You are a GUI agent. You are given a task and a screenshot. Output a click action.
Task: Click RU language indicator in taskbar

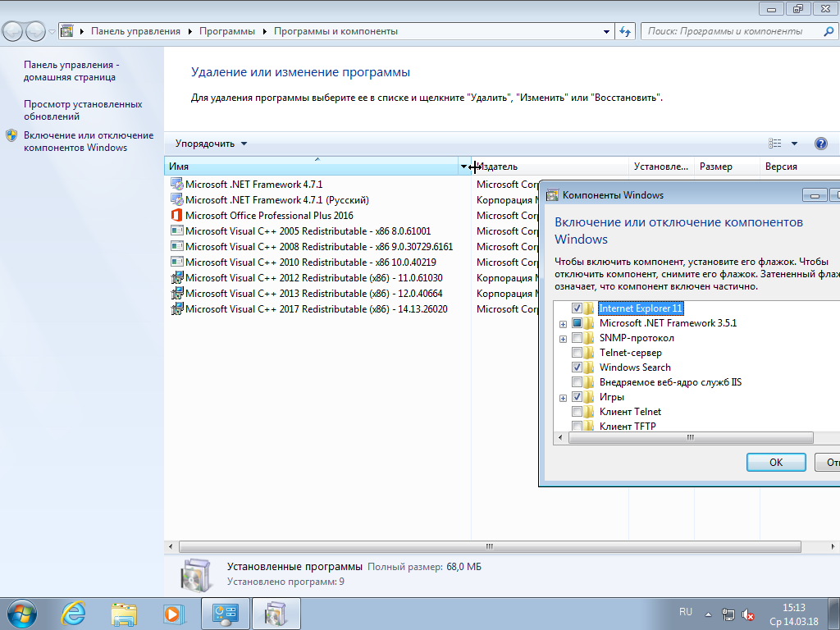pyautogui.click(x=685, y=612)
